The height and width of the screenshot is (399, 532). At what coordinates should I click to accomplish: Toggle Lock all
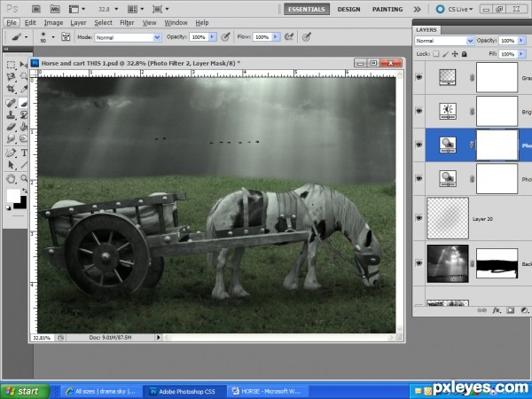tap(464, 54)
